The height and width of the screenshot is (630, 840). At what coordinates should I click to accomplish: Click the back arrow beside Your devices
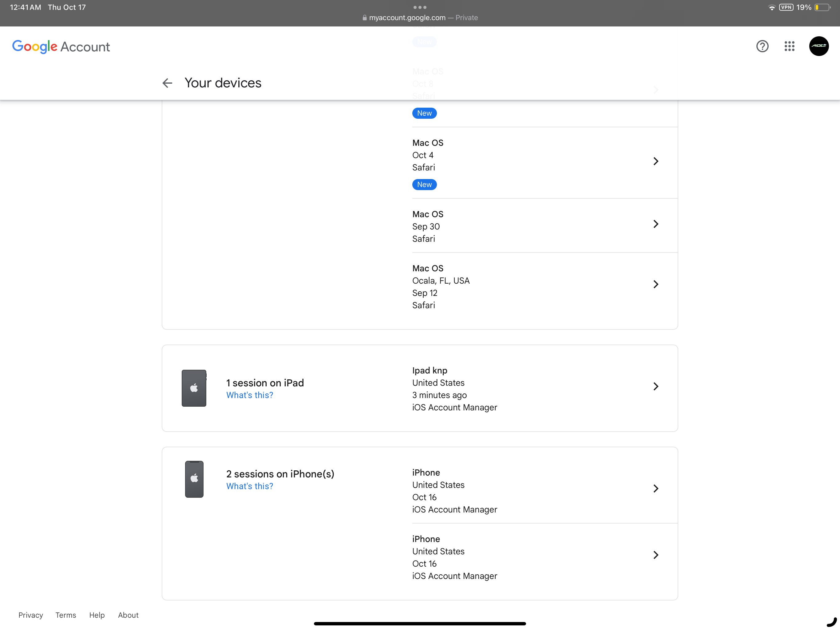pyautogui.click(x=167, y=83)
